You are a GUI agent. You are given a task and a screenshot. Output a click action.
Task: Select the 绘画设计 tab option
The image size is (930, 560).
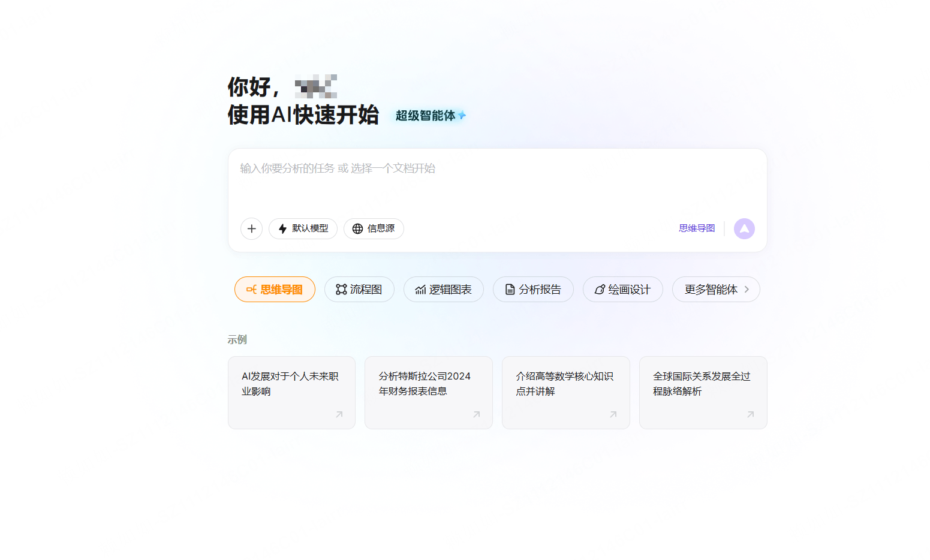[622, 289]
